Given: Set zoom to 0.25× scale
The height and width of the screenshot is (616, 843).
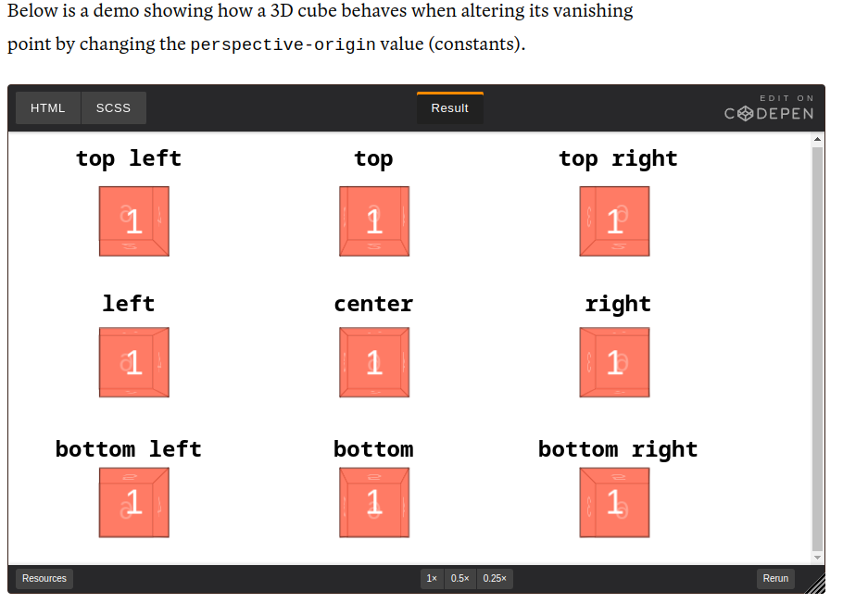Looking at the screenshot, I should coord(495,579).
